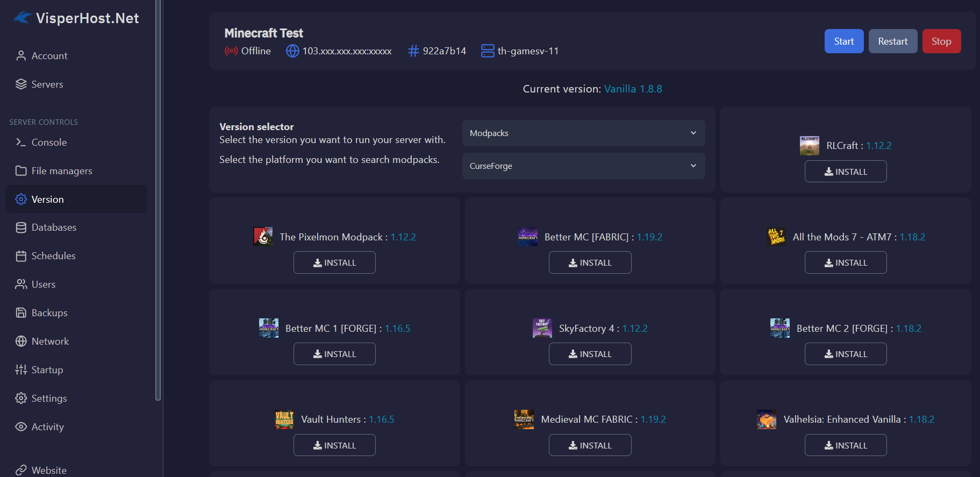Click the server node icon beside th-gamesv-11
980x477 pixels.
[x=488, y=51]
